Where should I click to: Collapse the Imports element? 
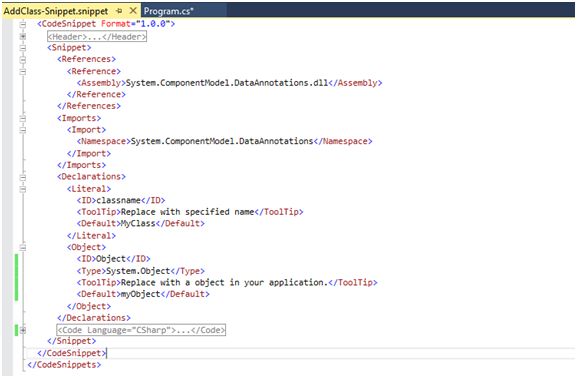click(x=23, y=119)
